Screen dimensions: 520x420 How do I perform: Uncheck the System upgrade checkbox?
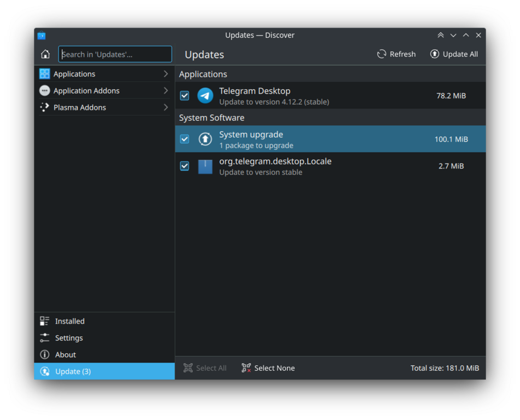pos(184,139)
